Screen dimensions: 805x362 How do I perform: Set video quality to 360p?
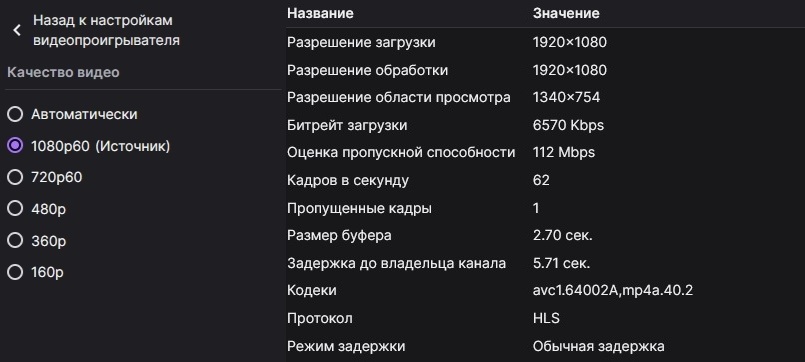coord(15,240)
